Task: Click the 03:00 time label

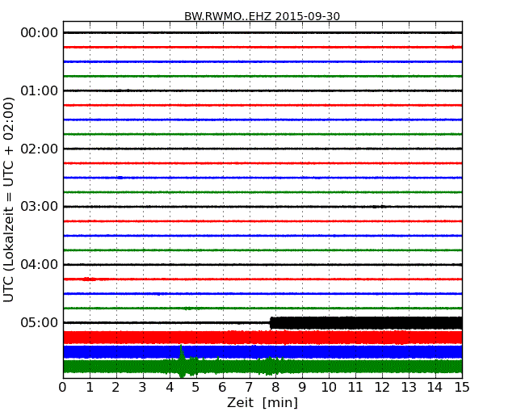Action: point(40,207)
